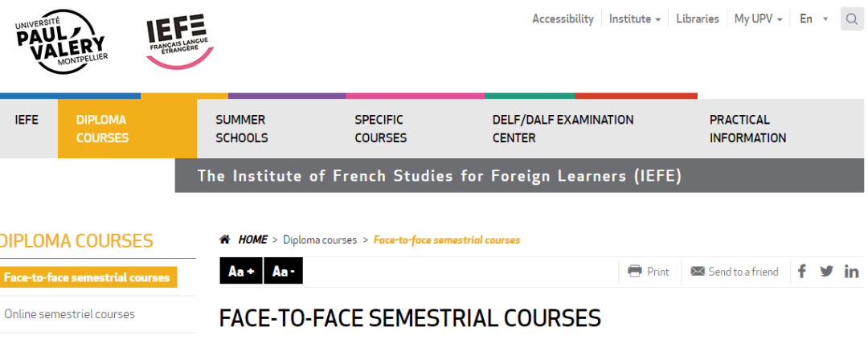
Task: Expand the Institute dropdown menu
Action: [635, 18]
